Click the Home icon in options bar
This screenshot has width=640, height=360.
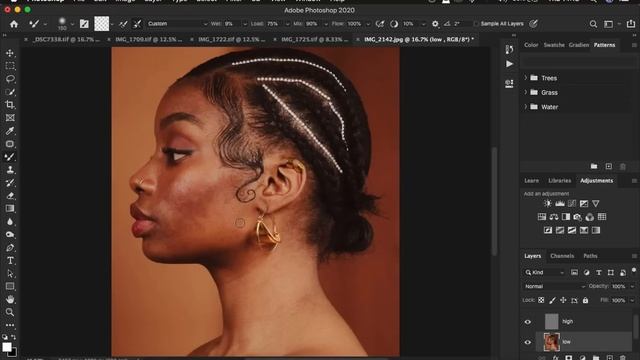(14, 24)
